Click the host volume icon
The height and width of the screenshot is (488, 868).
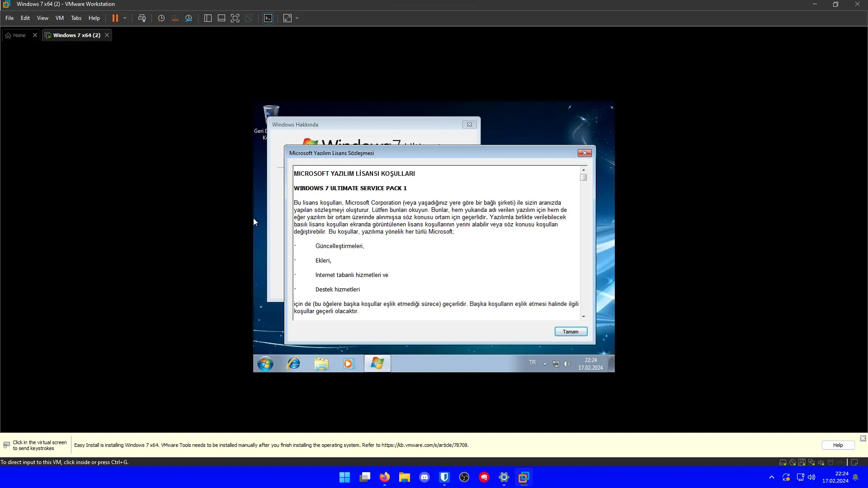[811, 477]
